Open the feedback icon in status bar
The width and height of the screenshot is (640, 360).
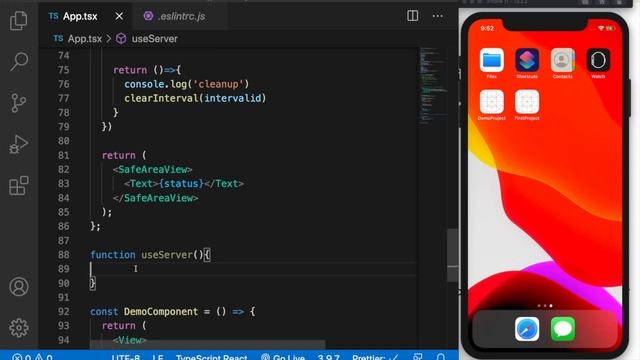coord(418,357)
